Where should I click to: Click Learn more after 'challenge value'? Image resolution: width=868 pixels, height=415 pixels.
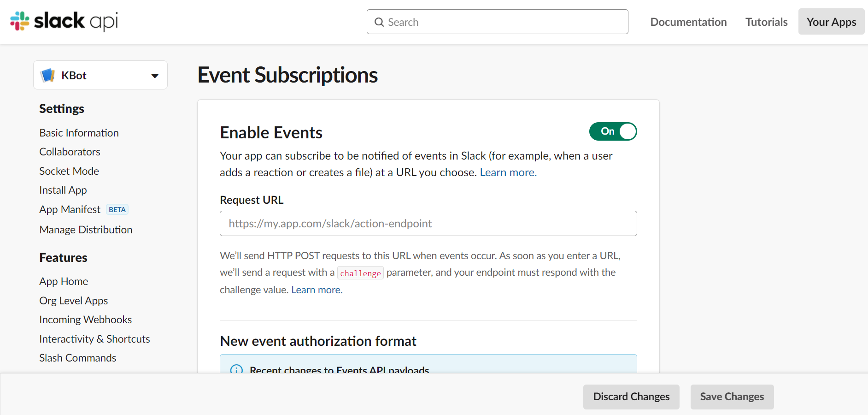click(317, 290)
